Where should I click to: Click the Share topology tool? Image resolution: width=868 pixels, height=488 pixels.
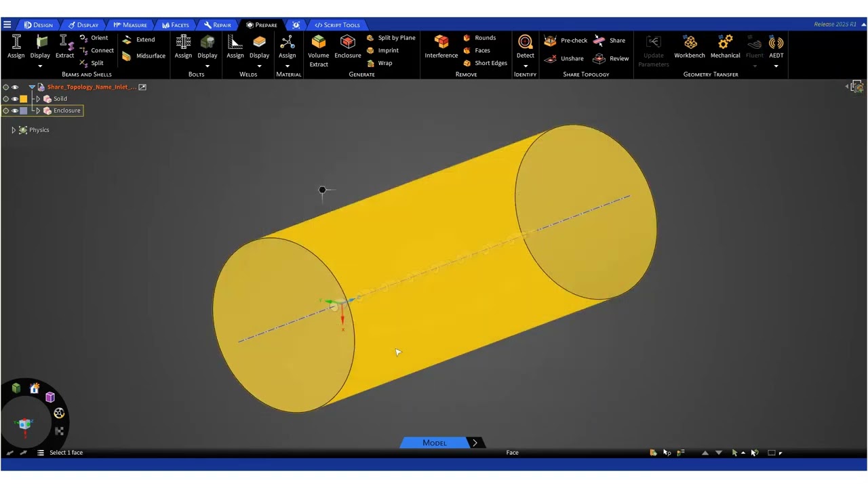click(609, 41)
